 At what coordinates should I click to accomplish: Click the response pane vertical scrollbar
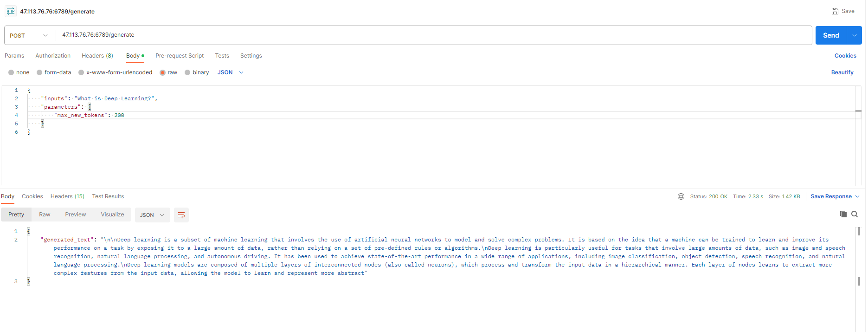[x=859, y=255]
